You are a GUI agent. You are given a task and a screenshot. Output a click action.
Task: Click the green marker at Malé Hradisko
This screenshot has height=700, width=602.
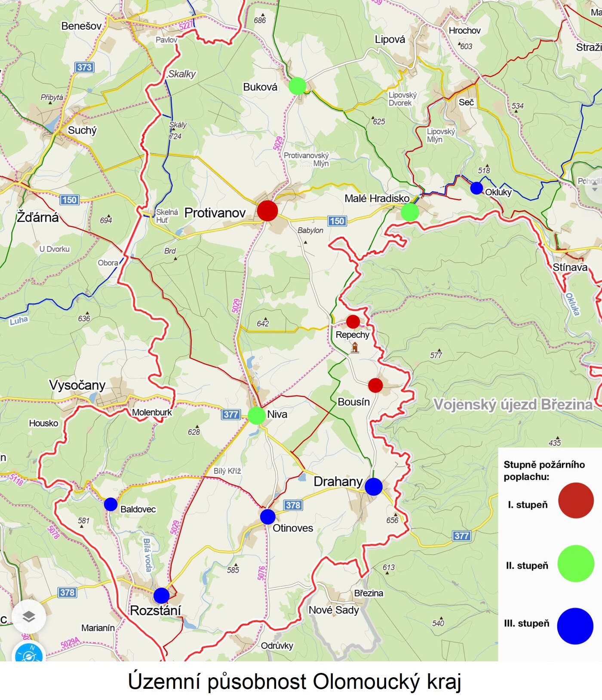[409, 212]
